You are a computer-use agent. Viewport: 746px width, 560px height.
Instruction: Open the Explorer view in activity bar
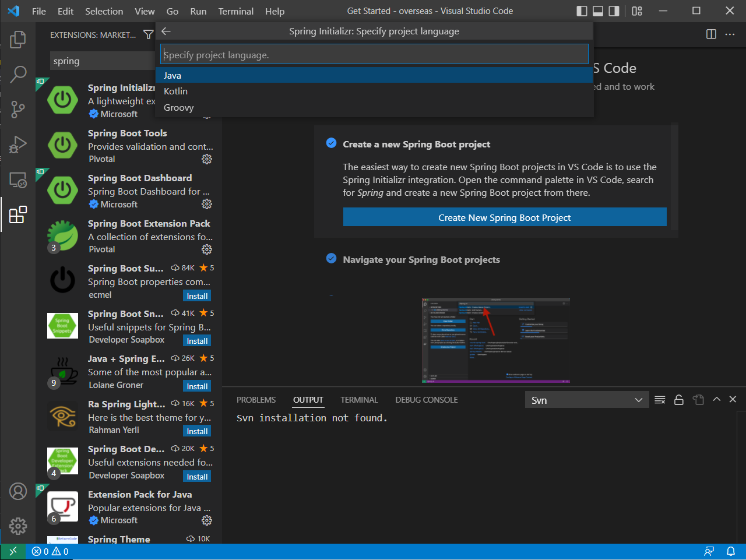coord(18,39)
